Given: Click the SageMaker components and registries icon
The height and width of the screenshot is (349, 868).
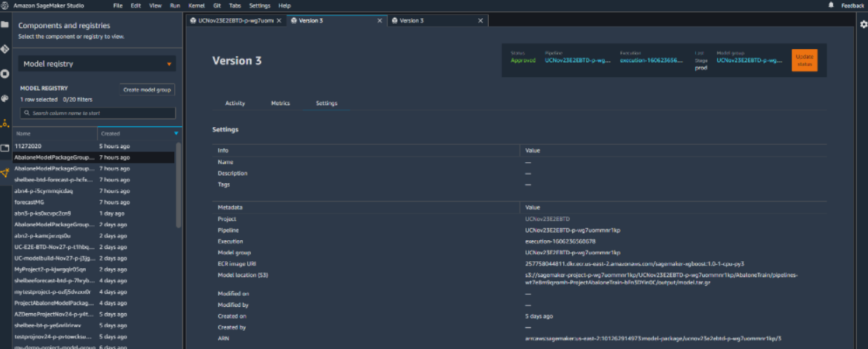Looking at the screenshot, I should (x=5, y=173).
